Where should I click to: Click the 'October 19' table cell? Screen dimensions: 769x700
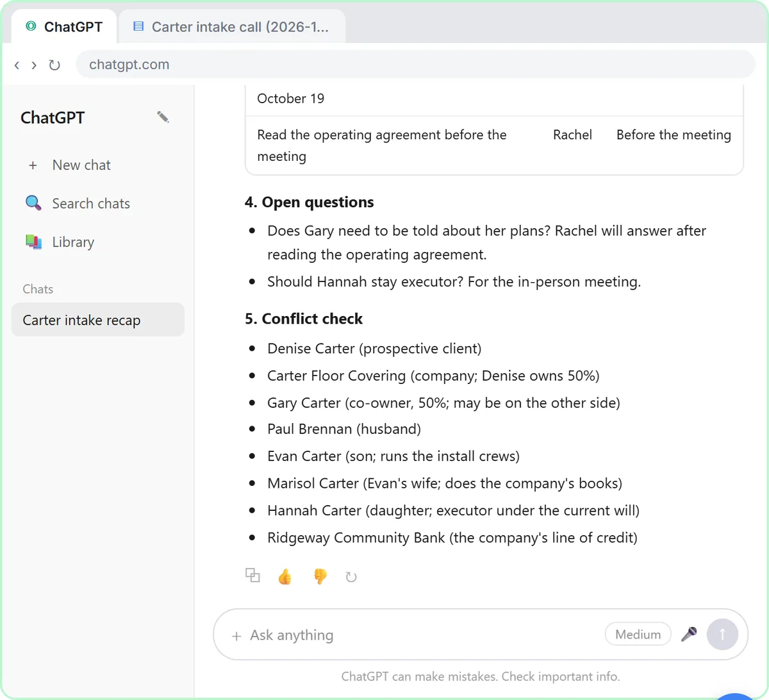291,98
